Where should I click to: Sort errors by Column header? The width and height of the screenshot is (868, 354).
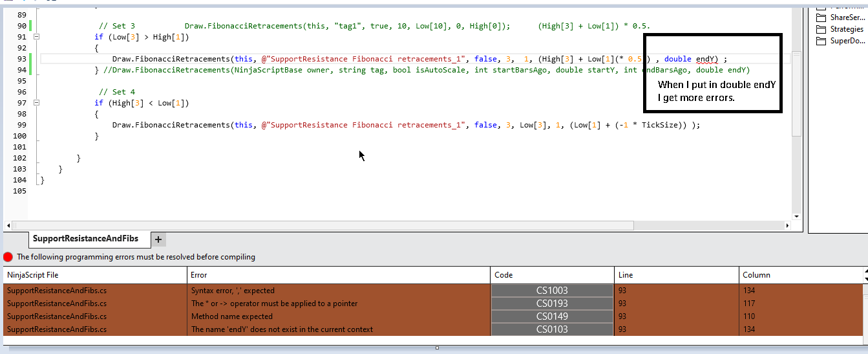click(x=801, y=275)
